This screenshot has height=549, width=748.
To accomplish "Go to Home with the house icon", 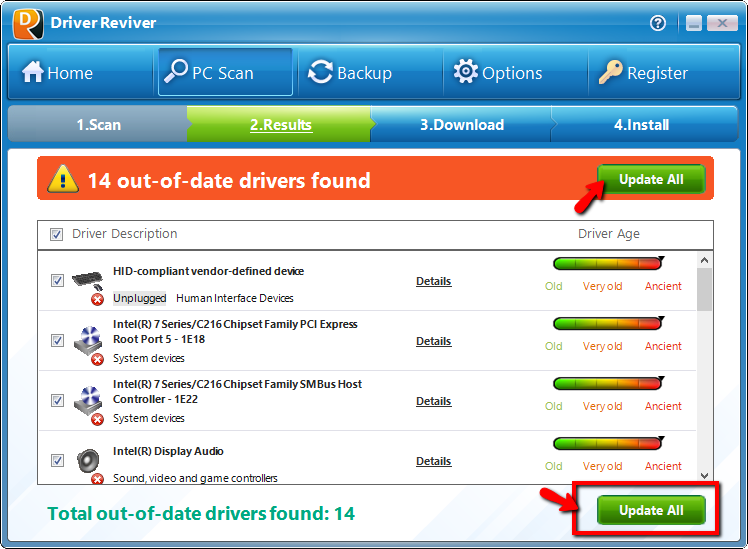I will point(58,73).
